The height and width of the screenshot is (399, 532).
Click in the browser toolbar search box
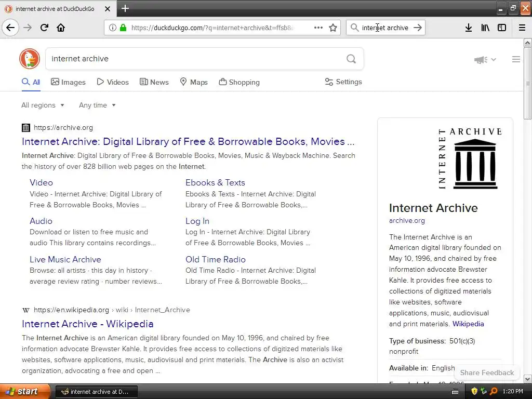[x=385, y=28]
